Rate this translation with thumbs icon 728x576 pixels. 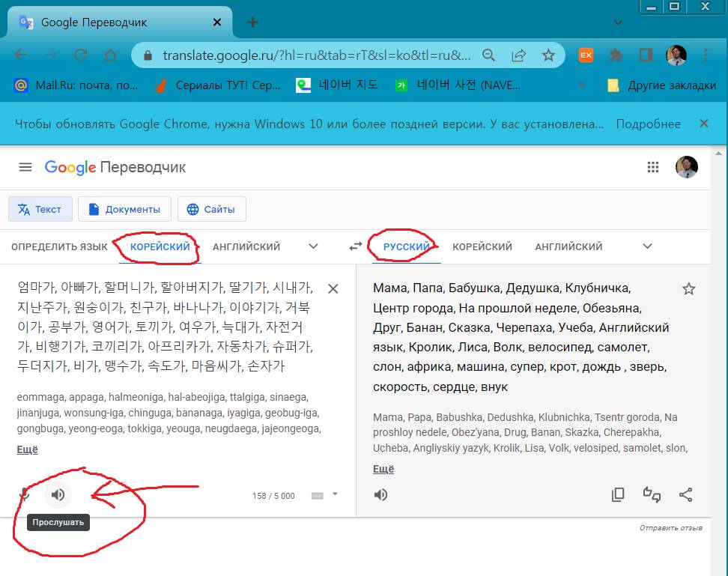652,494
